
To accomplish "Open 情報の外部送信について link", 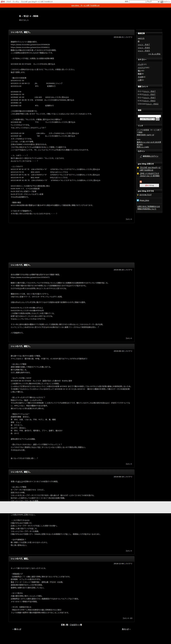I will (x=148, y=207).
